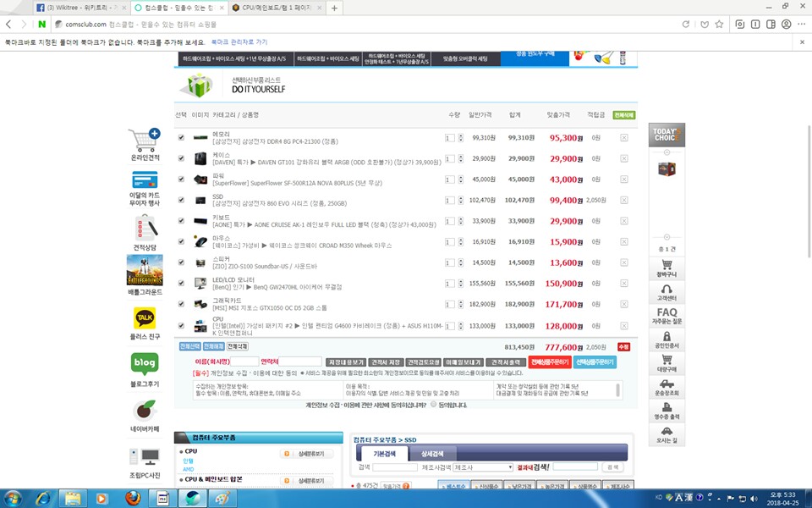The width and height of the screenshot is (812, 508).
Task: Show next Today's Choice item with down arrow
Action: 667,237
